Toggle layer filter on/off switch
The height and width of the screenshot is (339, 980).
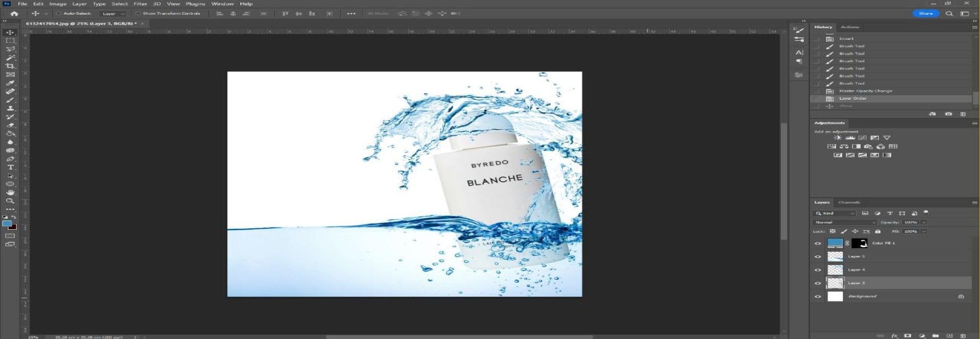926,212
